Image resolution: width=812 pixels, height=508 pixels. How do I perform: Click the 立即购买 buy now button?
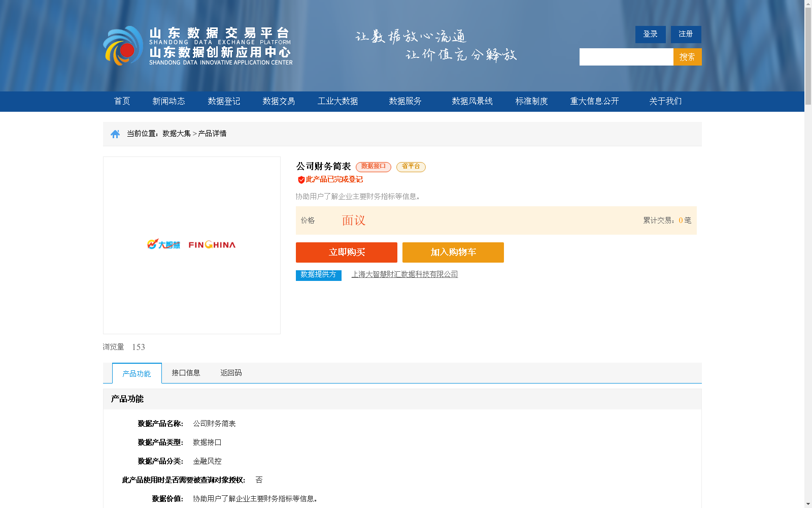click(347, 252)
